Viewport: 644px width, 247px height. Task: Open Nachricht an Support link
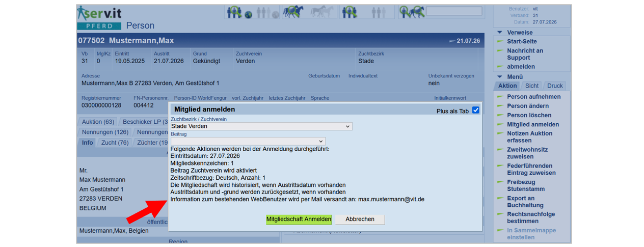point(525,54)
